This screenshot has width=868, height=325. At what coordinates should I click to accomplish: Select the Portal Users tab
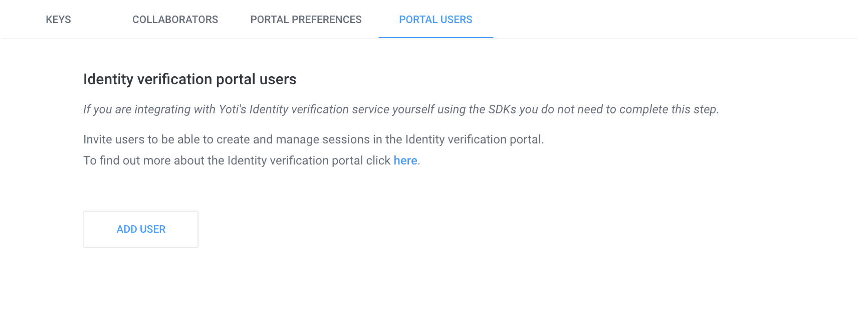pyautogui.click(x=436, y=20)
